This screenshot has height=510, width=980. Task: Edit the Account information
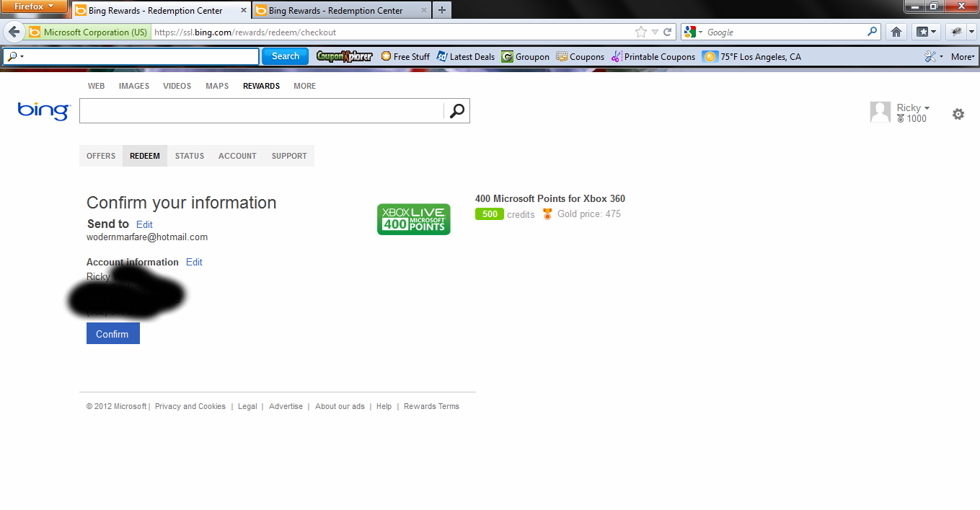tap(194, 262)
